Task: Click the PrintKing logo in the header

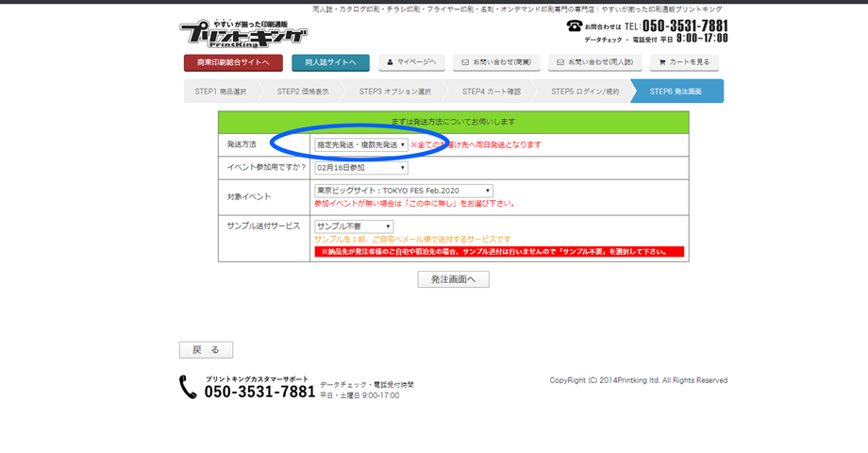Action: [x=243, y=34]
